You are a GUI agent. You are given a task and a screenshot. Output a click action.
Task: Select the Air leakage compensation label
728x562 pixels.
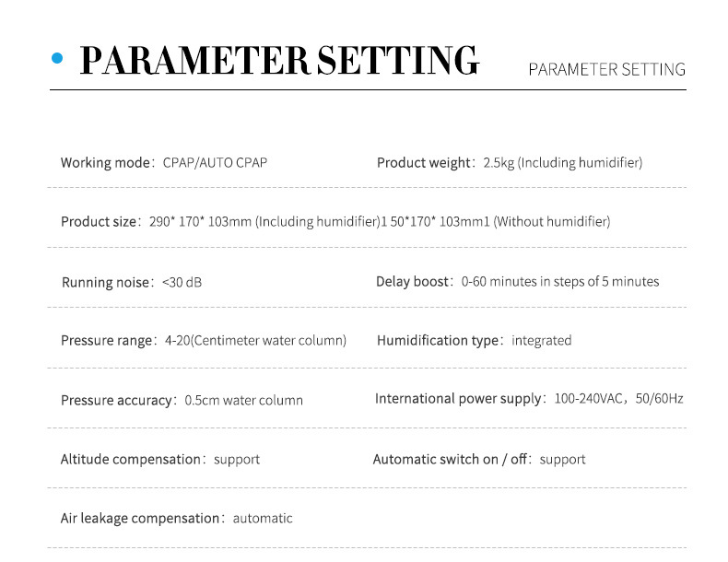point(140,519)
